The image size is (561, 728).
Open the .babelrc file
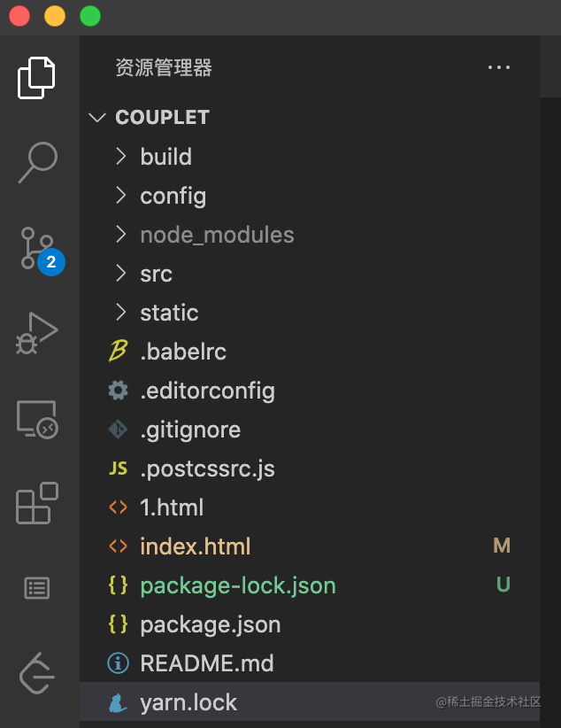[x=183, y=352]
